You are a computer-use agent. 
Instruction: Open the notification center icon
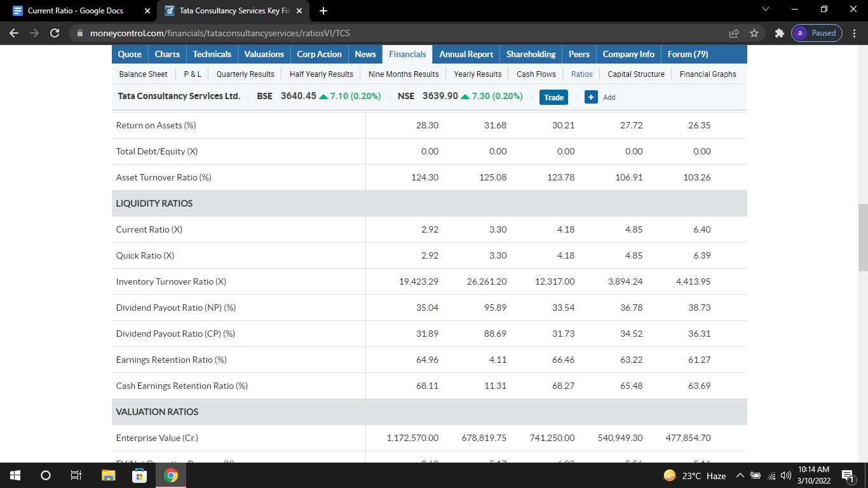point(848,475)
